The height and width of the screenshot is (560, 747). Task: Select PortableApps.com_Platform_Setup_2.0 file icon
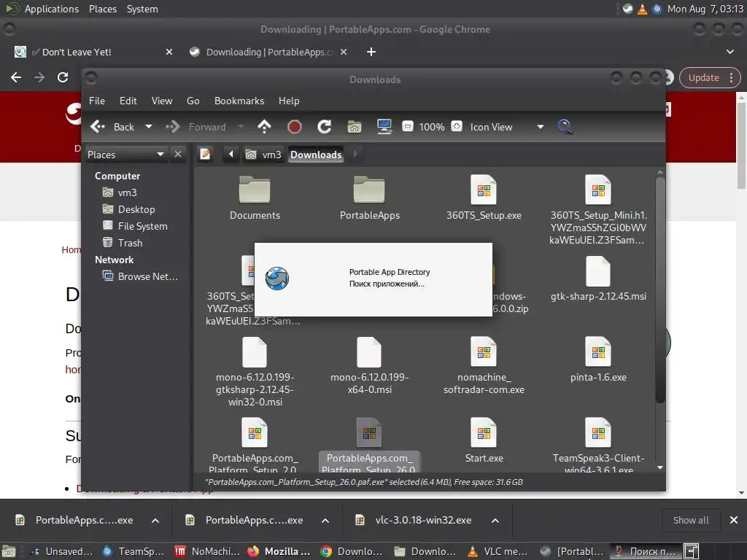pos(255,433)
